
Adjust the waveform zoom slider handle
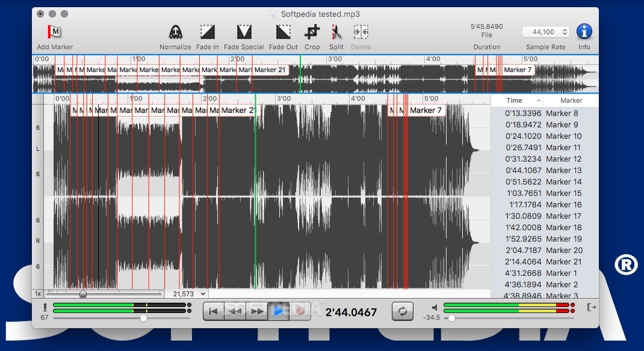click(83, 293)
